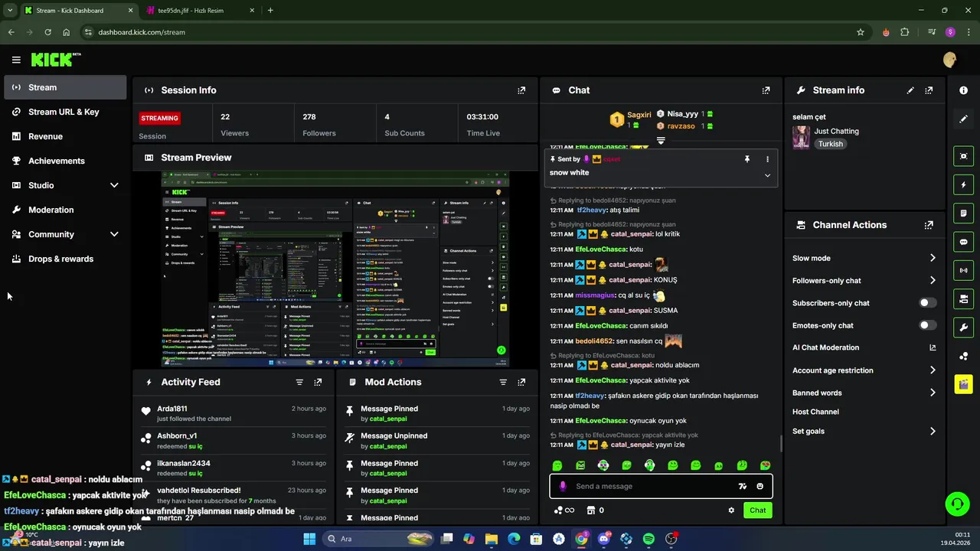Toggle the wrench stream info widget in sidebar
The height and width of the screenshot is (551, 980).
pos(963,328)
